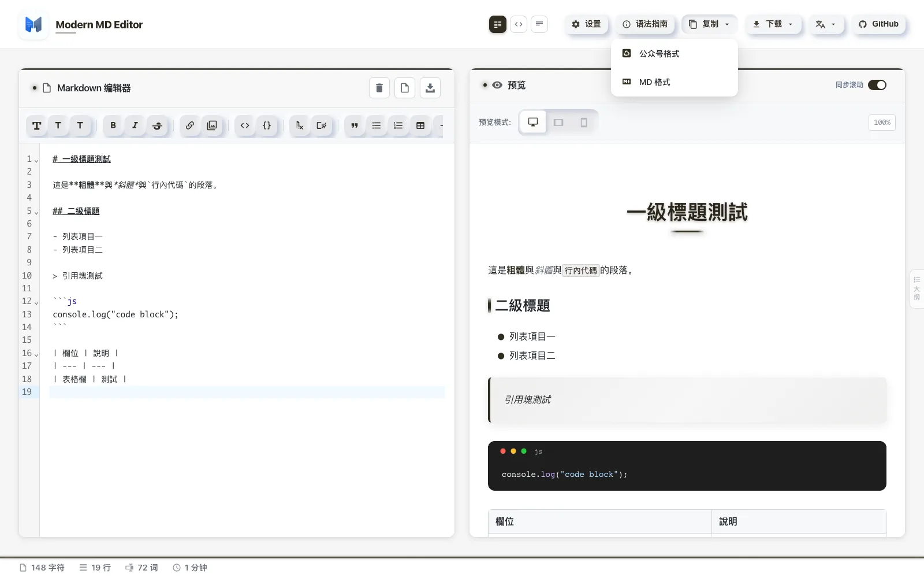This screenshot has width=924, height=578.
Task: Collapse the fold at editor line 5
Action: [x=36, y=213]
